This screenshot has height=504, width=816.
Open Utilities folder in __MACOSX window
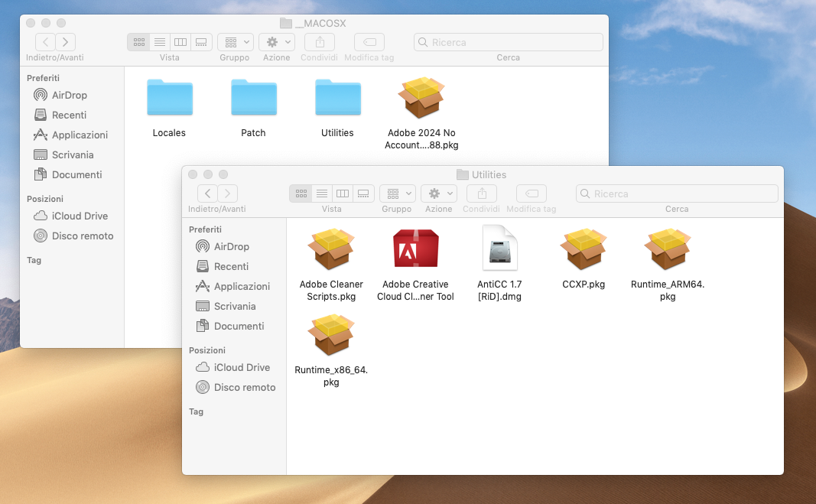(x=338, y=98)
